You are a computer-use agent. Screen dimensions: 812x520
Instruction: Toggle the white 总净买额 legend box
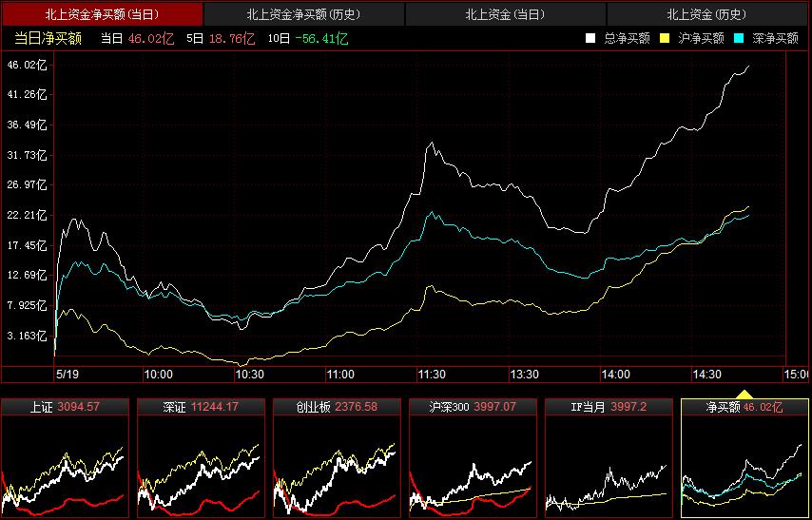coord(590,38)
